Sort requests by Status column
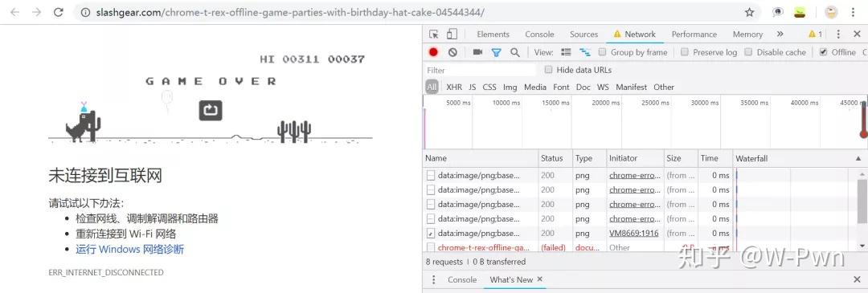Screen dimensions: 868x293 pyautogui.click(x=555, y=159)
